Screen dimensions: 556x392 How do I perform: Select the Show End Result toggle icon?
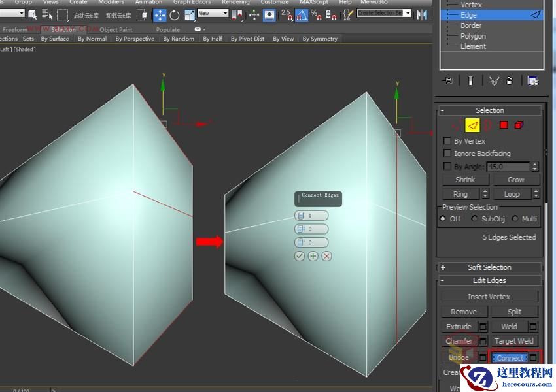click(x=471, y=80)
